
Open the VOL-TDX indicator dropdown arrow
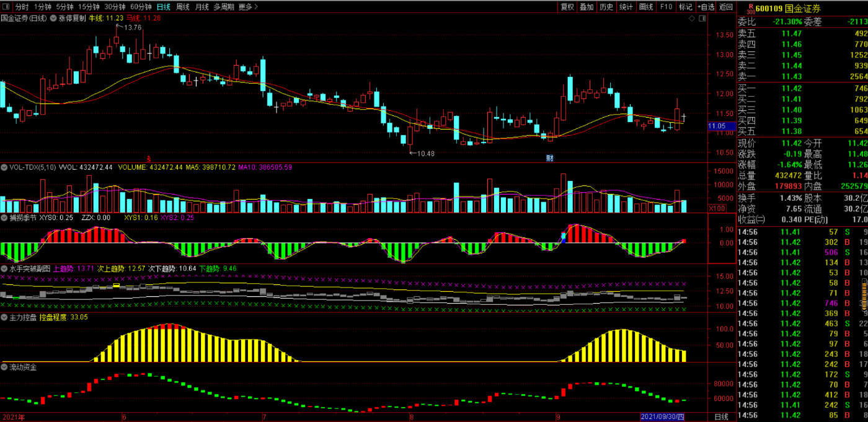4,167
